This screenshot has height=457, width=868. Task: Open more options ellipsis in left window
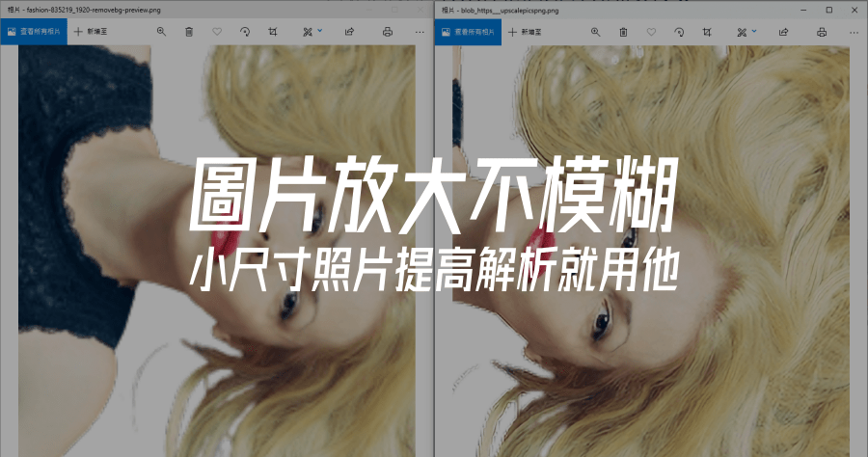click(420, 32)
